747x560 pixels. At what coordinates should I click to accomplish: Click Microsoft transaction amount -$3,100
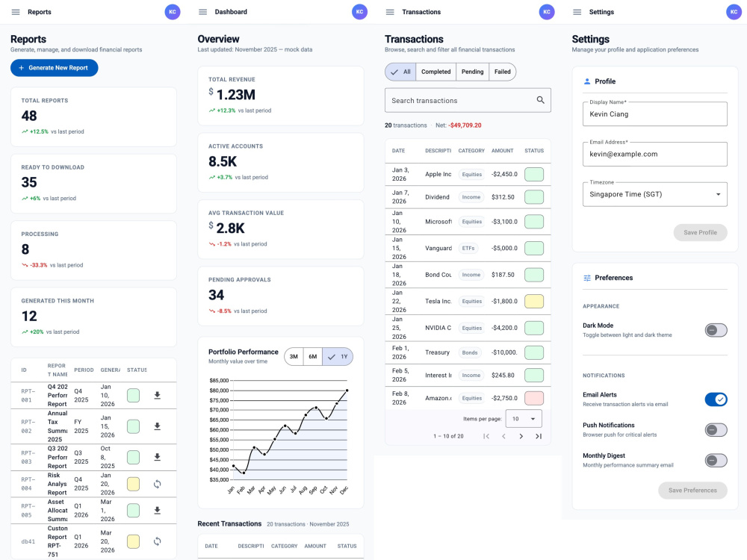pyautogui.click(x=504, y=222)
